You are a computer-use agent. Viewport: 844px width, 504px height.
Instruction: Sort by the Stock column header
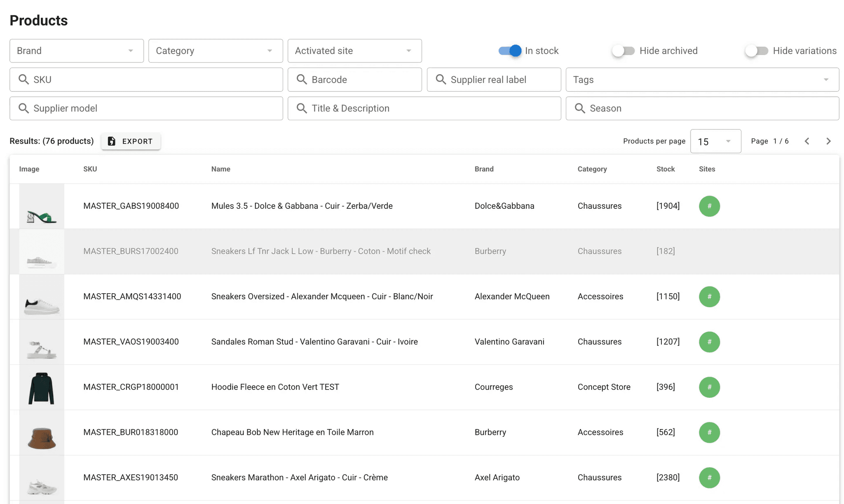[666, 169]
